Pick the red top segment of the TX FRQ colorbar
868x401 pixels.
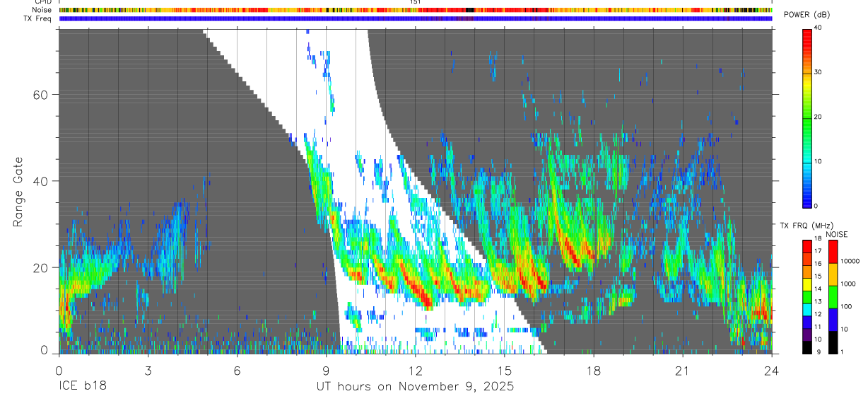click(807, 247)
